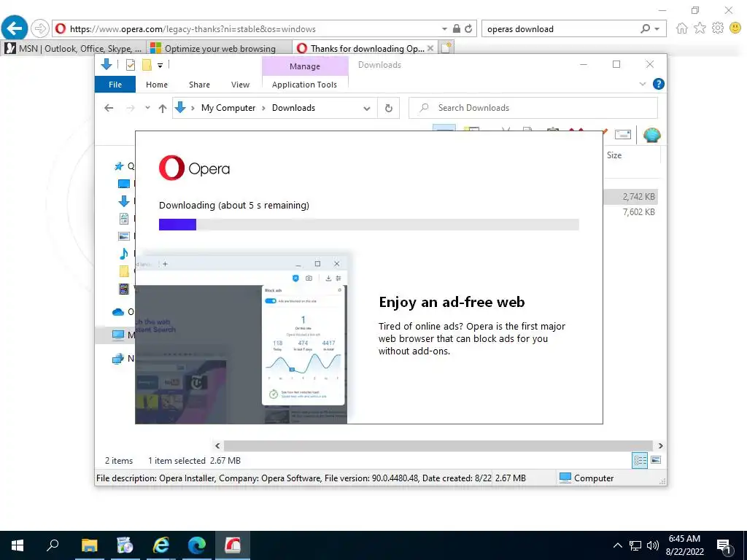Click Downloads in the breadcrumb path

[x=293, y=108]
